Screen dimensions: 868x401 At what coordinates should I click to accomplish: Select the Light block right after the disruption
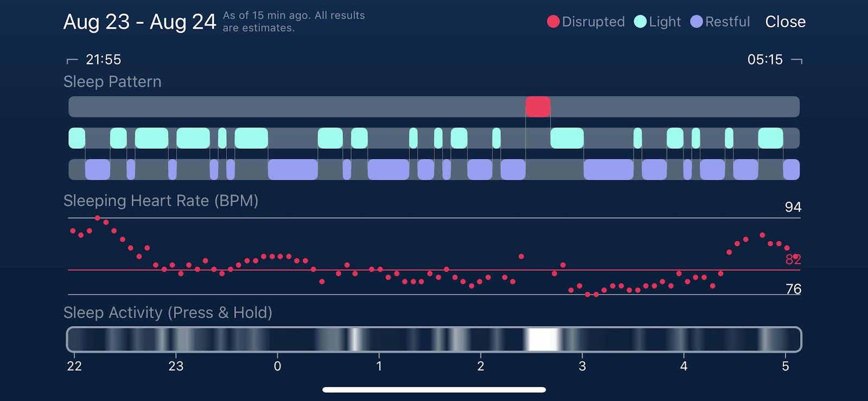click(567, 138)
